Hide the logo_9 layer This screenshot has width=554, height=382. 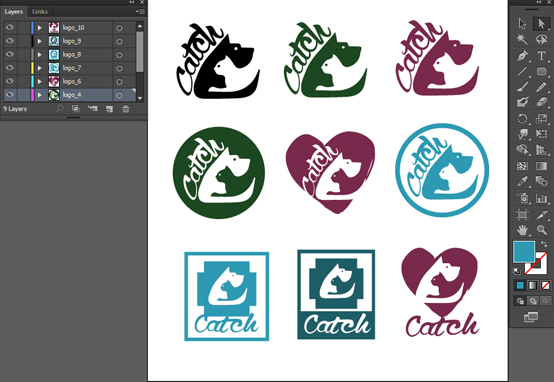pos(10,41)
